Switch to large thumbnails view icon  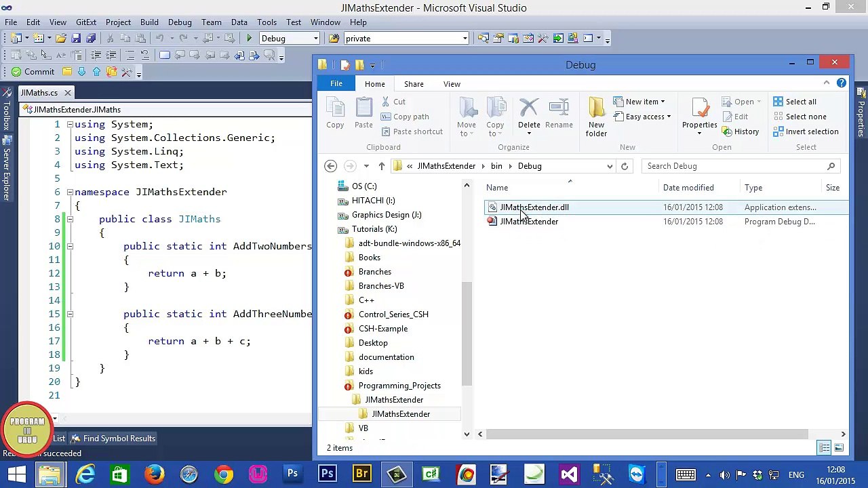[839, 448]
